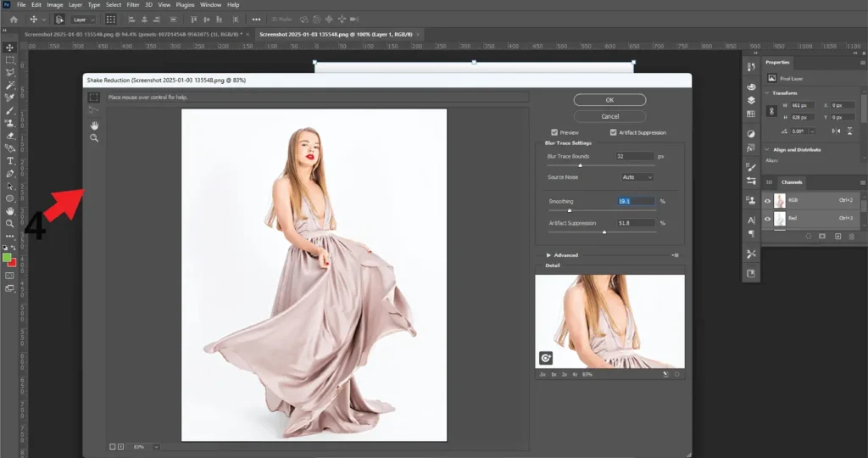Viewport: 868px width, 458px height.
Task: Expand the Advanced section
Action: point(549,254)
